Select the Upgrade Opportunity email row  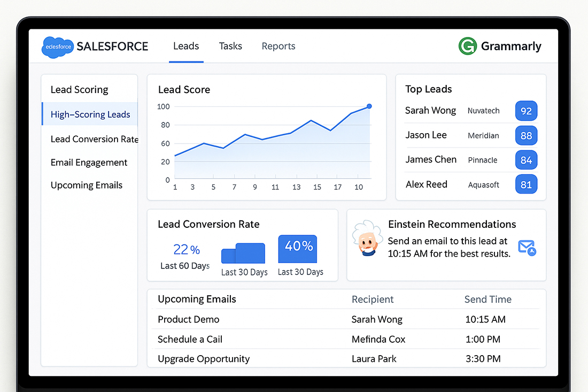[x=346, y=359]
